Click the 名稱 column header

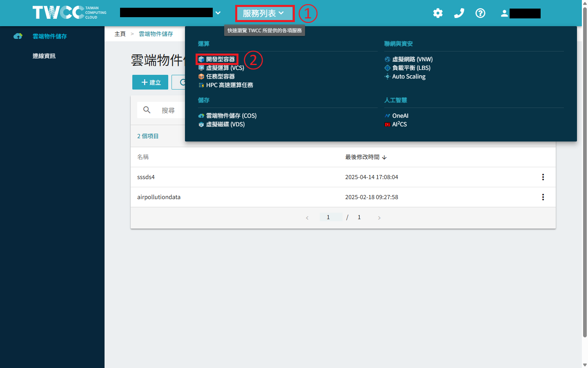[x=143, y=157]
